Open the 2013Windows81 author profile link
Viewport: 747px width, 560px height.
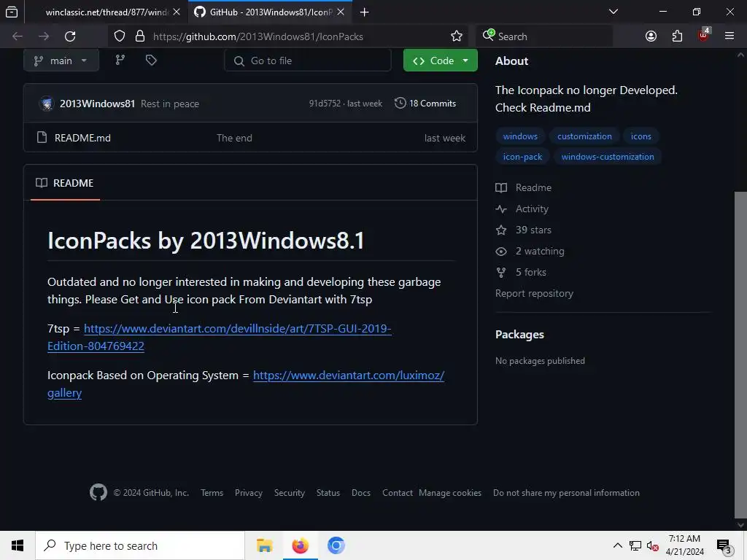coord(97,104)
